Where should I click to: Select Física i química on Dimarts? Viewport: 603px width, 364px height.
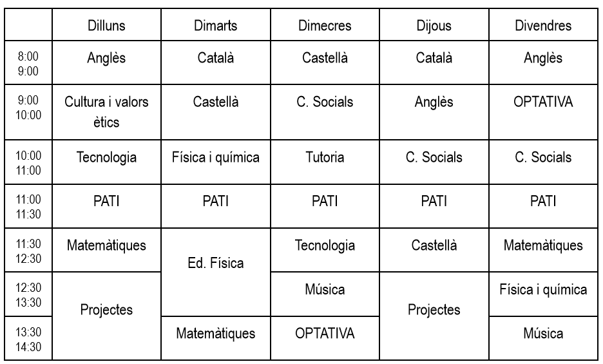click(215, 158)
